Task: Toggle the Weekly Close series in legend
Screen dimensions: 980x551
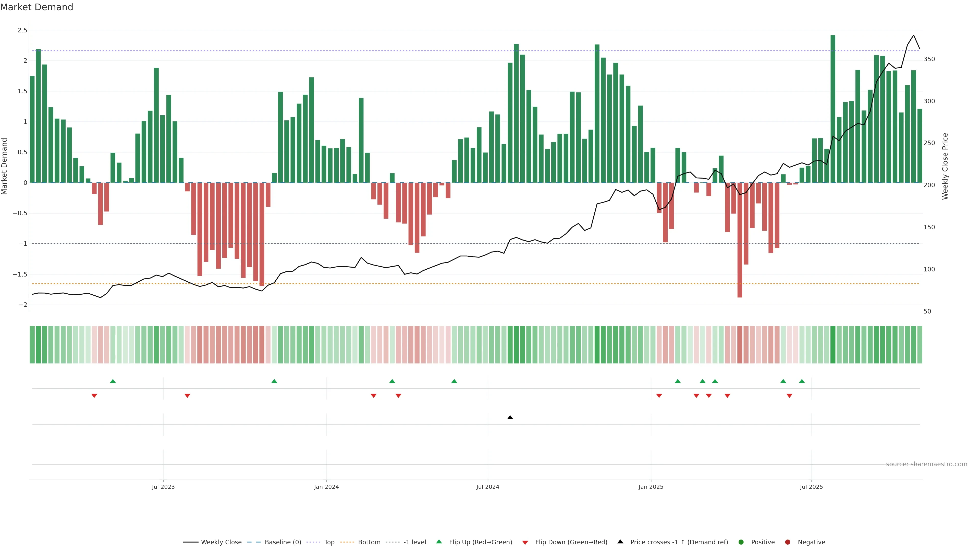Action: (221, 542)
